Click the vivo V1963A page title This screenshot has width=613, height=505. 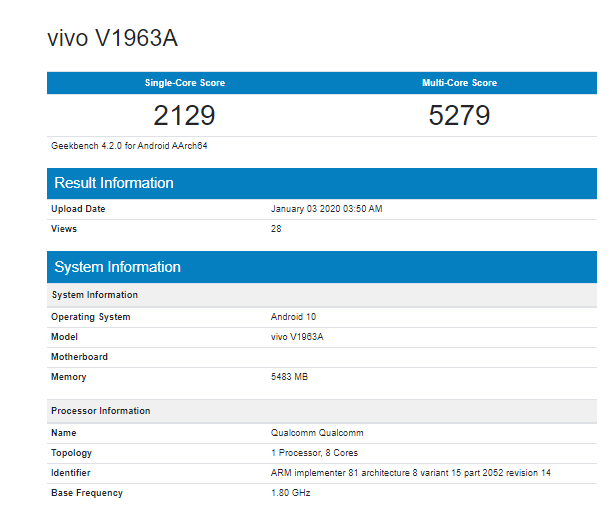point(113,38)
